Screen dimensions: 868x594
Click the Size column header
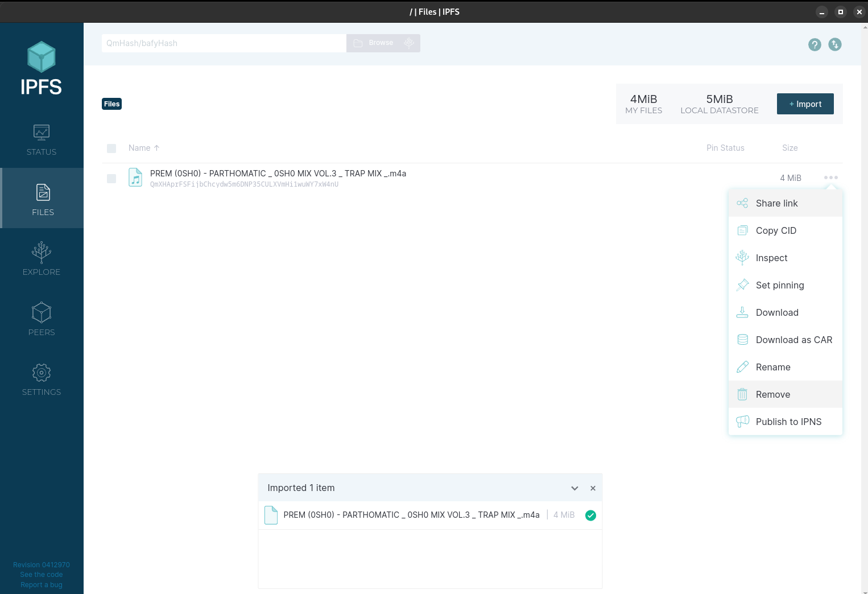point(790,148)
